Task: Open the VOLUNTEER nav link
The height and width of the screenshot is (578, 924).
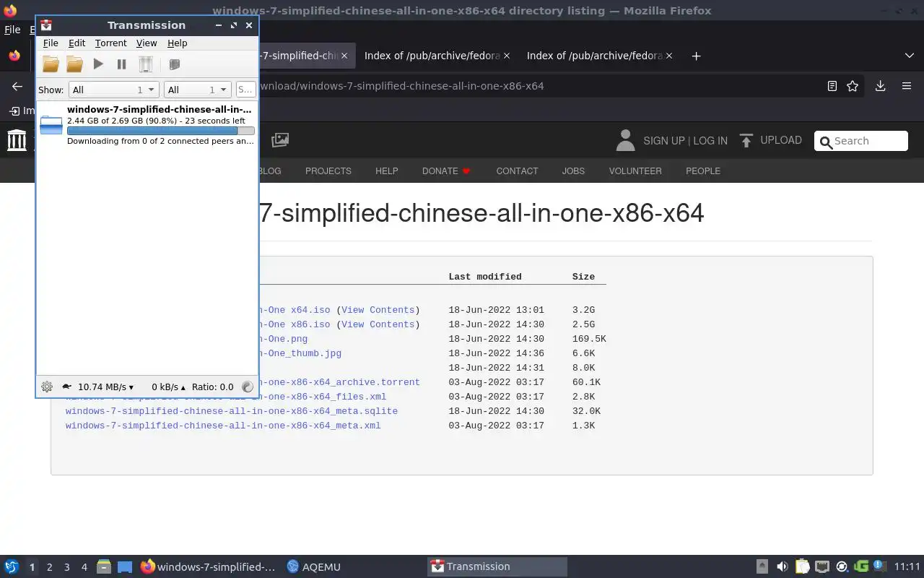Action: (x=635, y=171)
